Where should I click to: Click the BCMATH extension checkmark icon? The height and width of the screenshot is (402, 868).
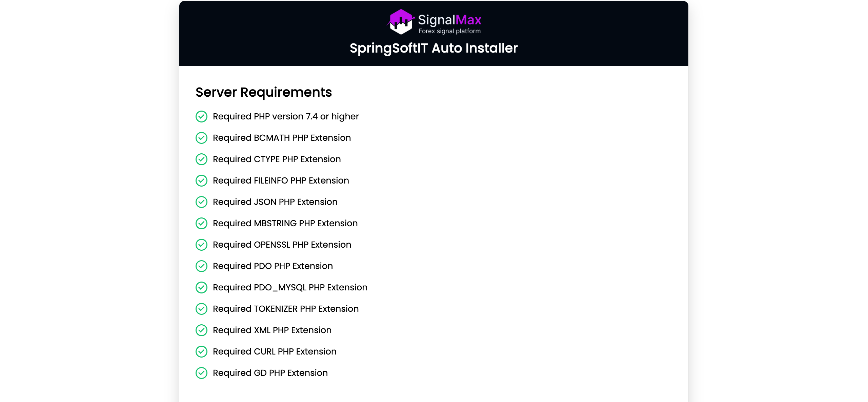click(x=201, y=138)
